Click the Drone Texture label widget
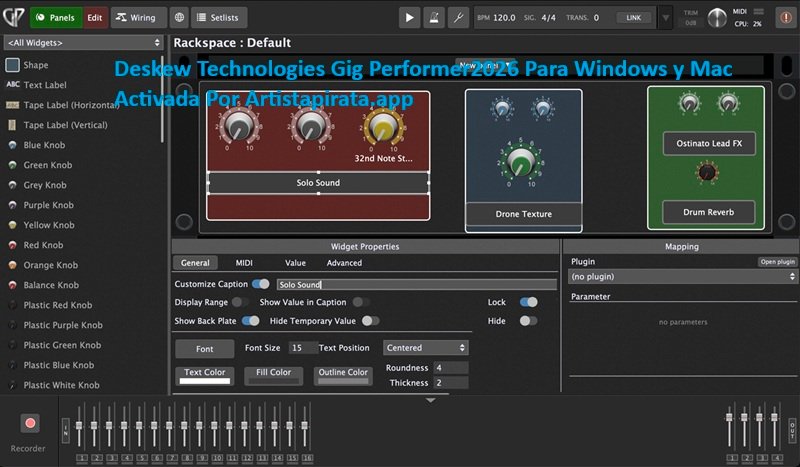The width and height of the screenshot is (800, 467). click(x=523, y=214)
